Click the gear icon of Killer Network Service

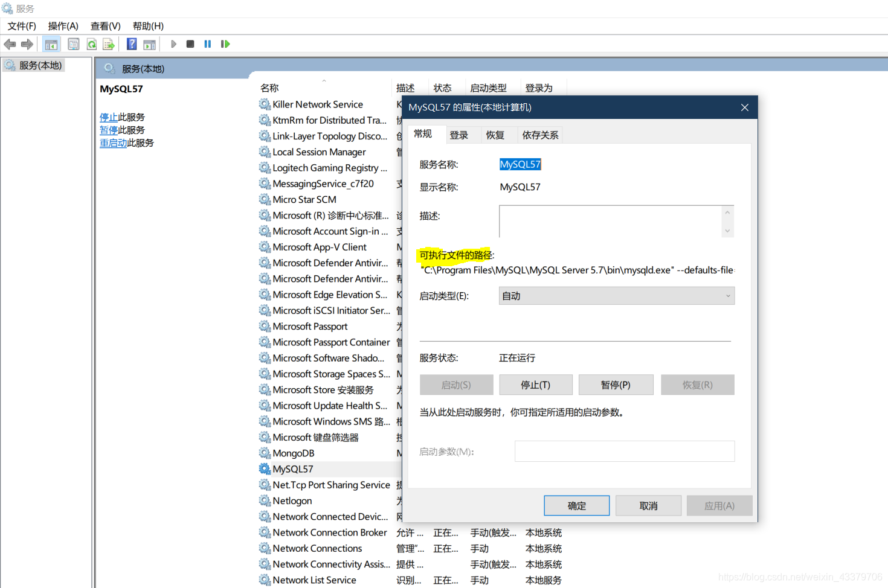point(265,104)
